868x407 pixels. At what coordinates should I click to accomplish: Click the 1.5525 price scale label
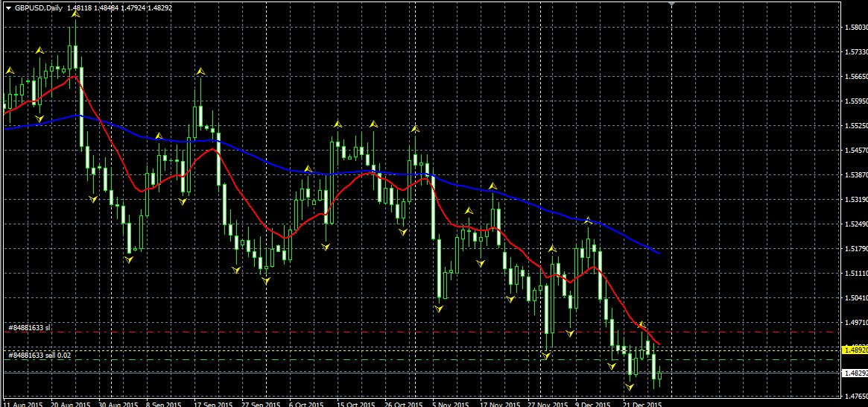tap(855, 126)
